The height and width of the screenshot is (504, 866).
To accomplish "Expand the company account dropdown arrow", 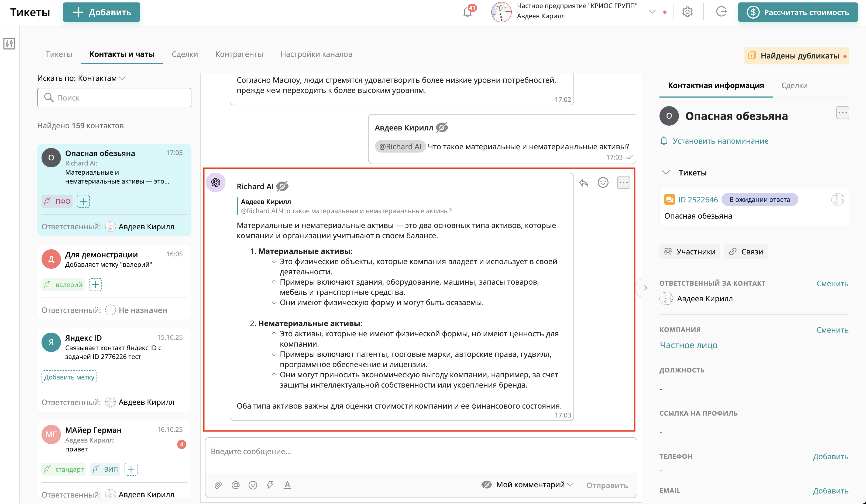I will pyautogui.click(x=652, y=12).
